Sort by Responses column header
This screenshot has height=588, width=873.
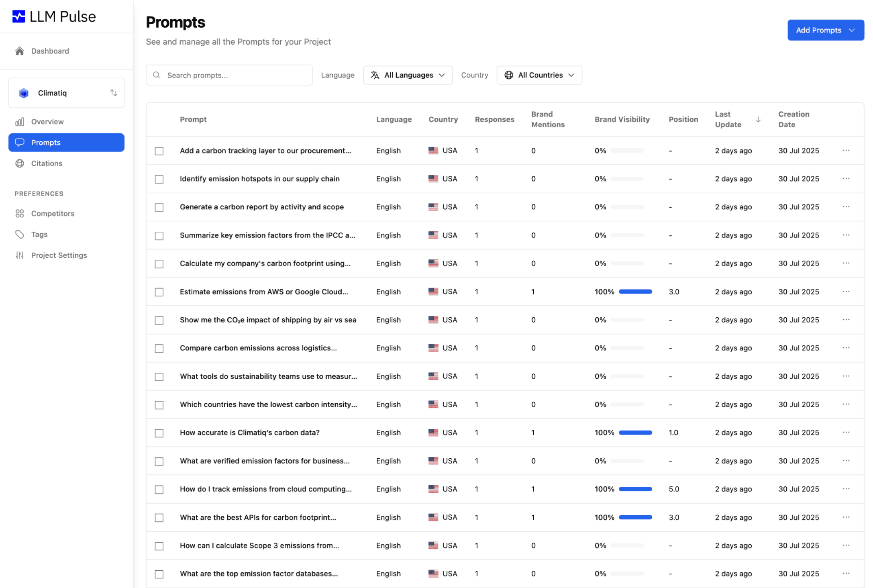(x=494, y=119)
